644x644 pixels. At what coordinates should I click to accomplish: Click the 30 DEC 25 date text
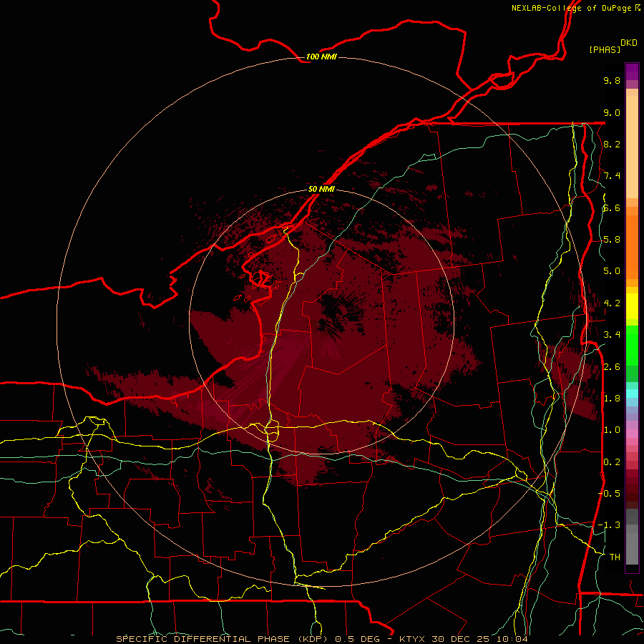459,639
